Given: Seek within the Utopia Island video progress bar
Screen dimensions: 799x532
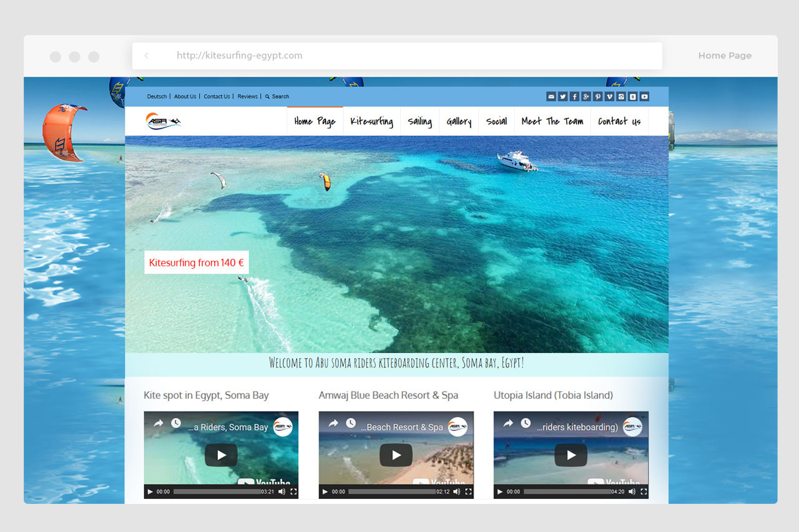Looking at the screenshot, I should pos(567,492).
